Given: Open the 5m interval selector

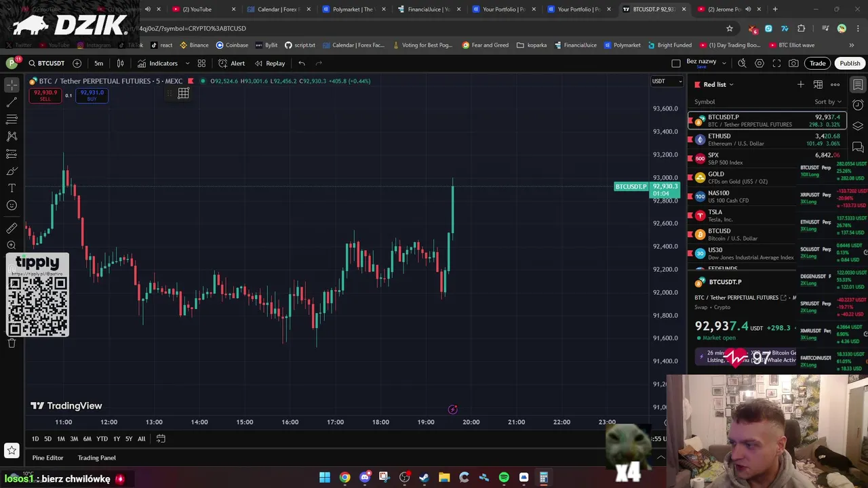Looking at the screenshot, I should (x=99, y=63).
